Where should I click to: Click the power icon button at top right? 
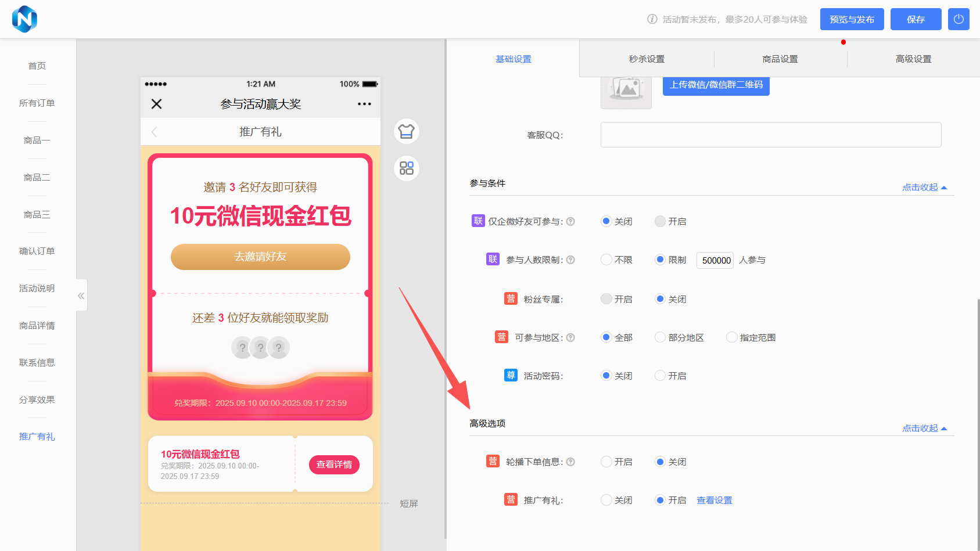click(x=959, y=19)
